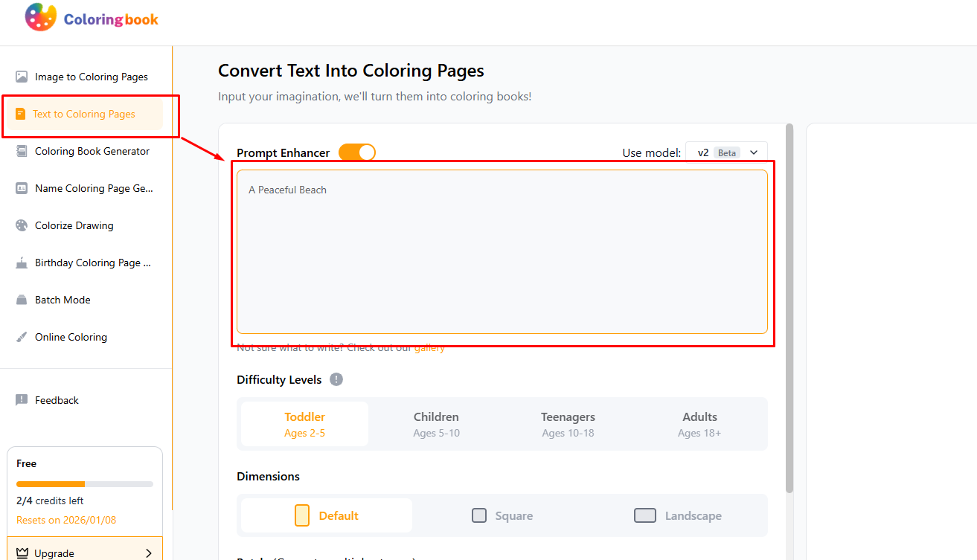Expand the Upgrade plan chevron
The image size is (977, 560).
[x=149, y=553]
